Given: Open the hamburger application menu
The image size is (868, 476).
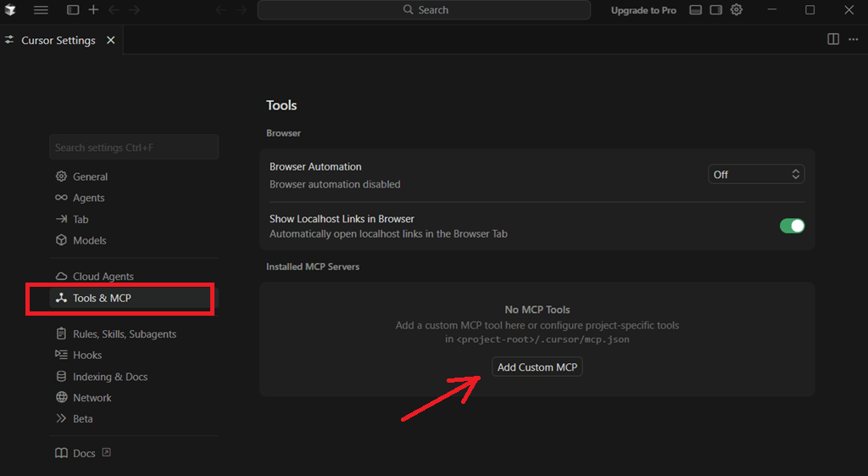Looking at the screenshot, I should pyautogui.click(x=41, y=10).
